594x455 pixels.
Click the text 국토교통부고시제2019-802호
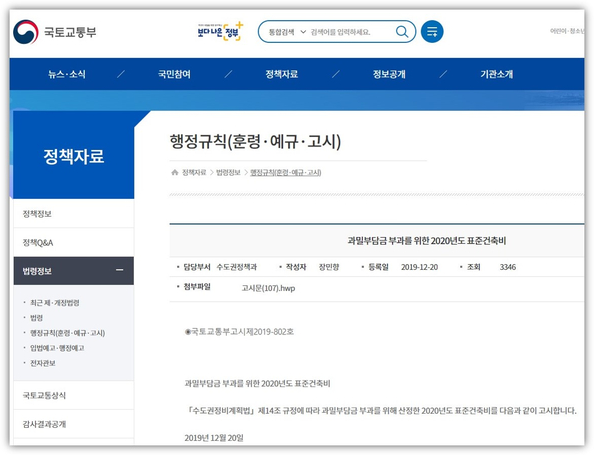[239, 332]
